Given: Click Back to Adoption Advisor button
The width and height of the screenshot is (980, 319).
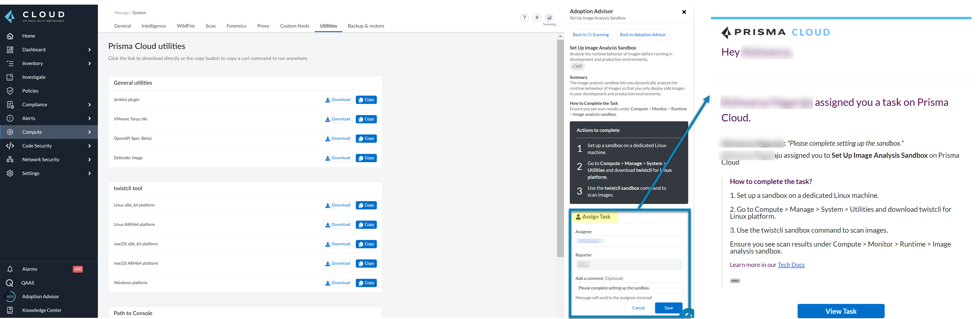Looking at the screenshot, I should point(643,35).
